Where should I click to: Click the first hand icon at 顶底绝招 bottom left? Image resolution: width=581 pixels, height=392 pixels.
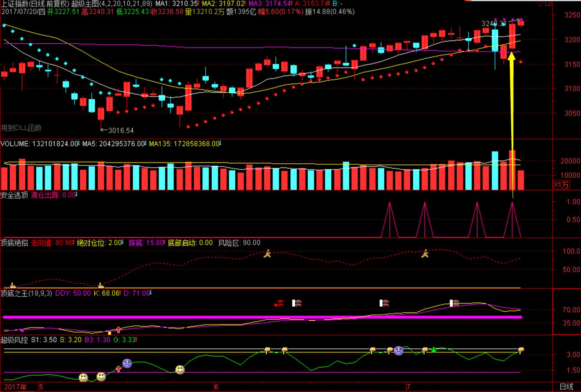coord(13,285)
